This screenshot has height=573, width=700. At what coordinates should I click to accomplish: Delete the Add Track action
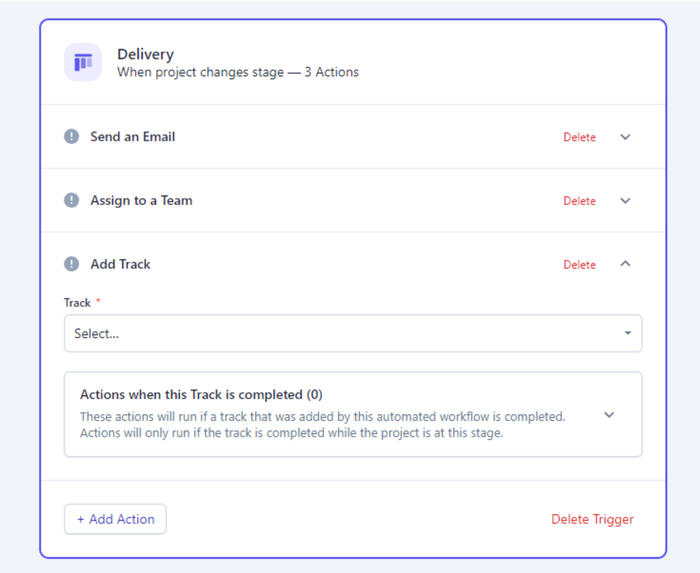pyautogui.click(x=579, y=266)
